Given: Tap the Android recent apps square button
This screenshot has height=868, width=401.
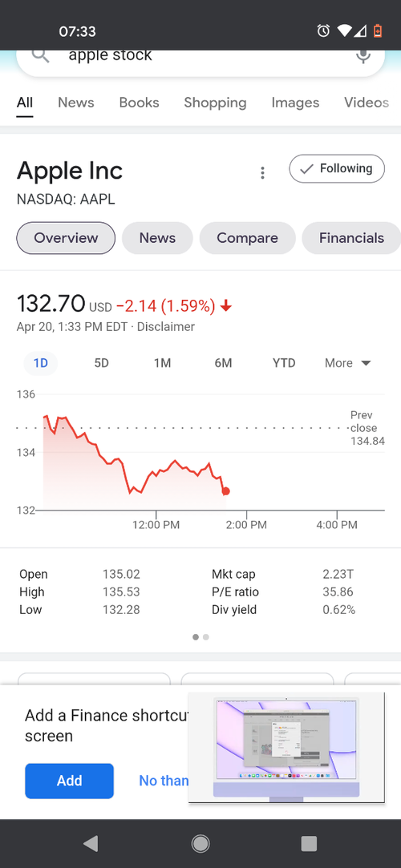Looking at the screenshot, I should click(309, 844).
